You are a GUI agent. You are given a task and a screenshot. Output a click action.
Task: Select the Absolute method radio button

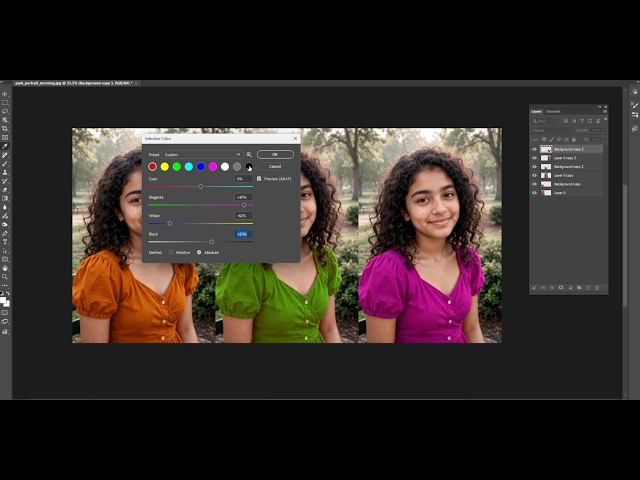tap(199, 253)
